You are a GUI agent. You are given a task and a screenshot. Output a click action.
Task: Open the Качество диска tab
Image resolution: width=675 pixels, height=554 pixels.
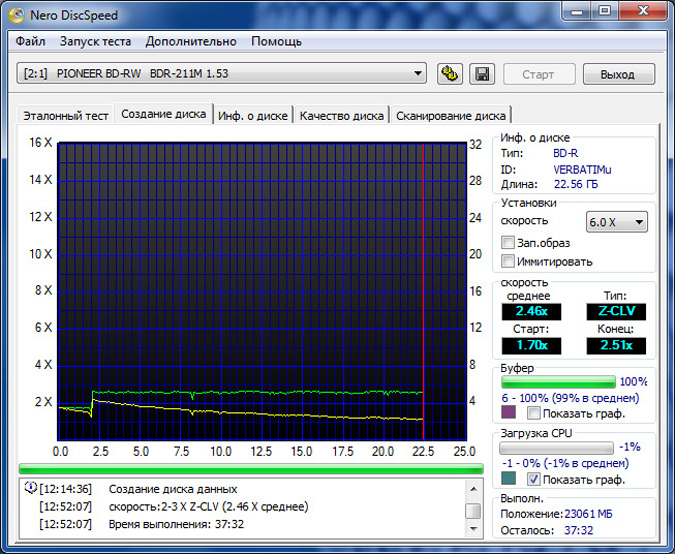click(341, 116)
